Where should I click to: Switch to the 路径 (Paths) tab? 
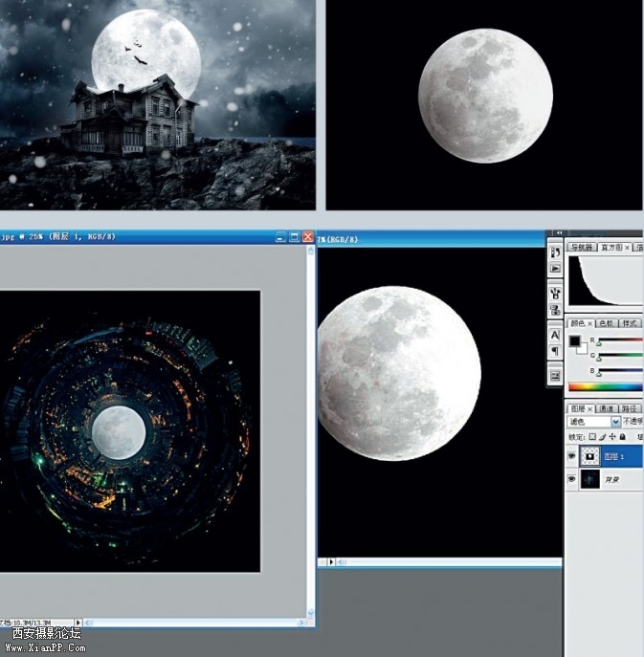[630, 408]
